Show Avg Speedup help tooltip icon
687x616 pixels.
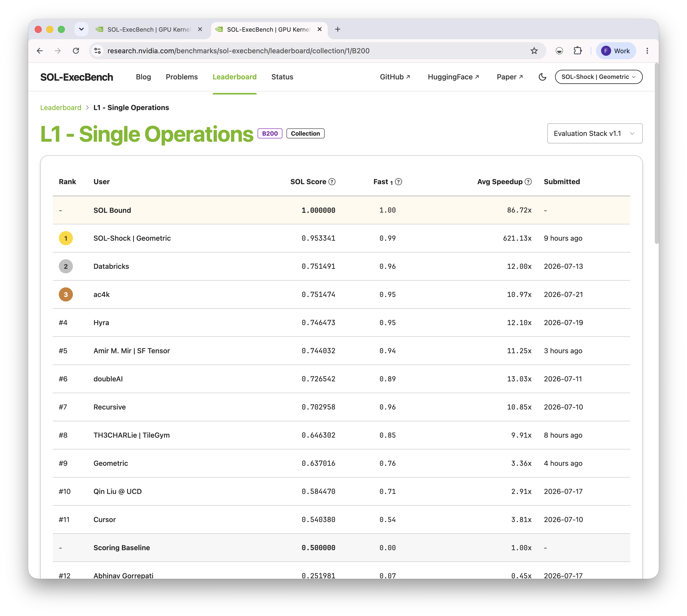tap(528, 182)
